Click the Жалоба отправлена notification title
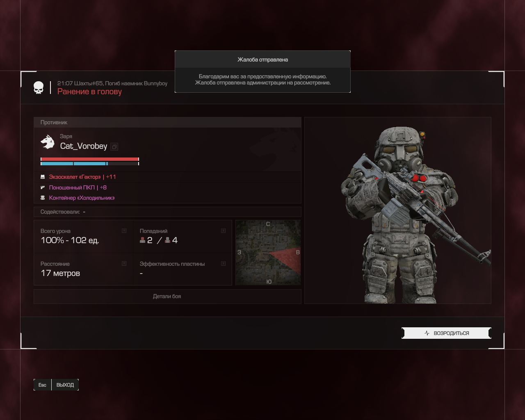Image resolution: width=525 pixels, height=420 pixels. tap(262, 59)
